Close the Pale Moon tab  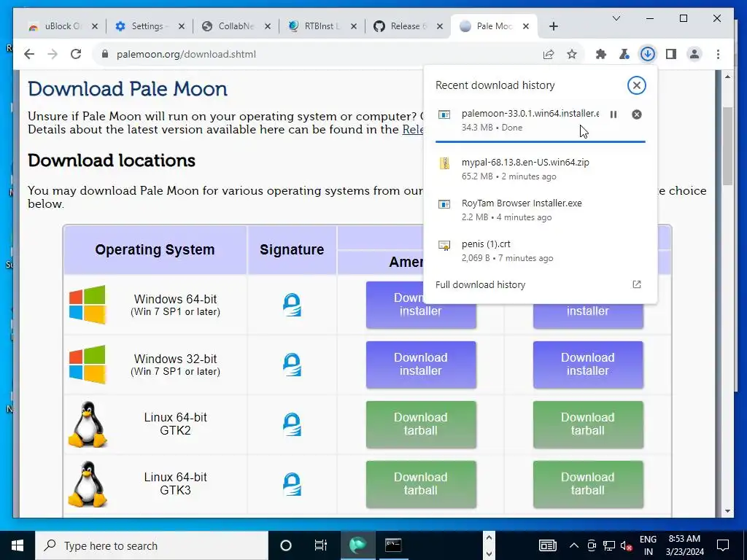point(526,26)
